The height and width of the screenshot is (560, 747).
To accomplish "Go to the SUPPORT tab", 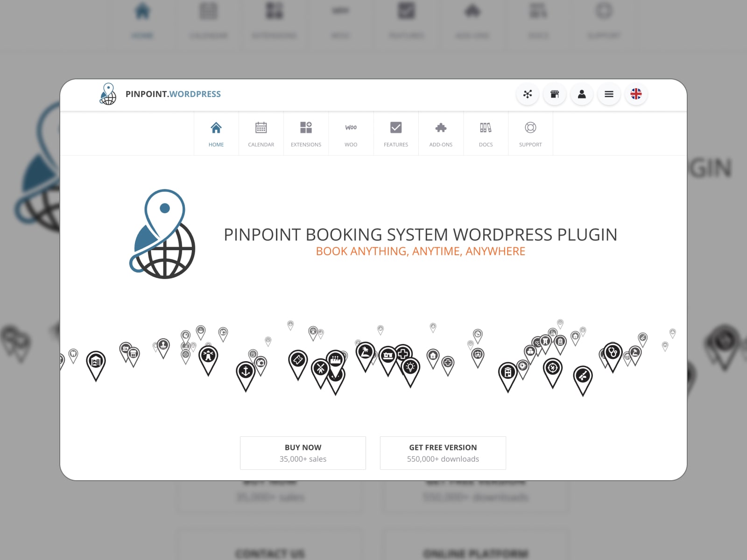I will point(530,133).
